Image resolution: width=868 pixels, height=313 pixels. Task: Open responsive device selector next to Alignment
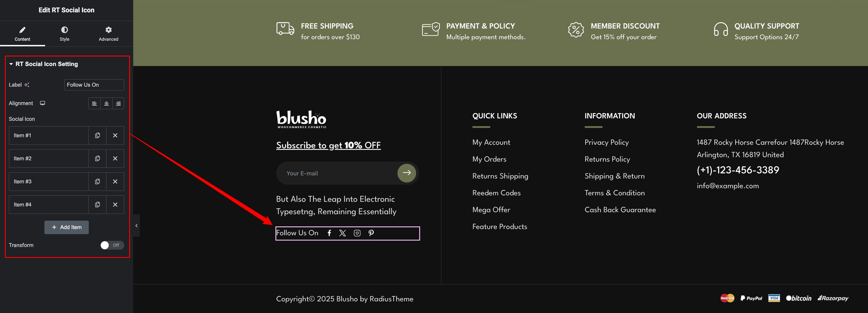point(42,103)
